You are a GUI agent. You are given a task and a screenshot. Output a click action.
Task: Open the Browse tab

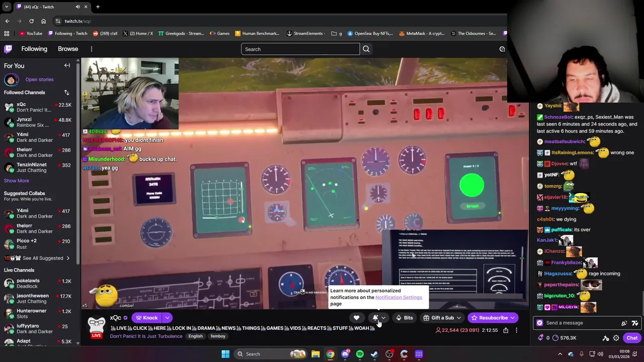coord(68,49)
